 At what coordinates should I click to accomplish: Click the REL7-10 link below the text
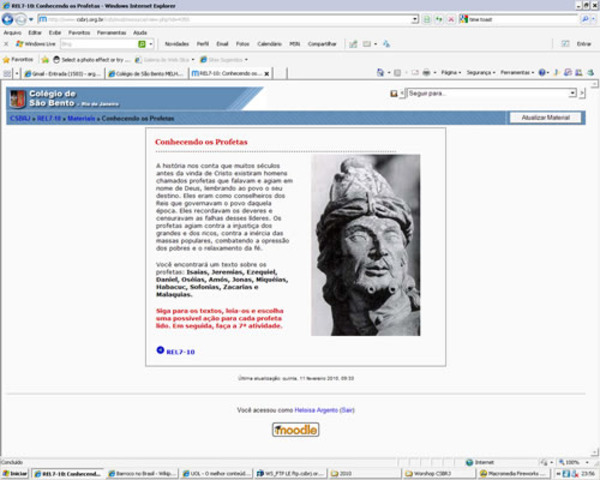point(180,352)
